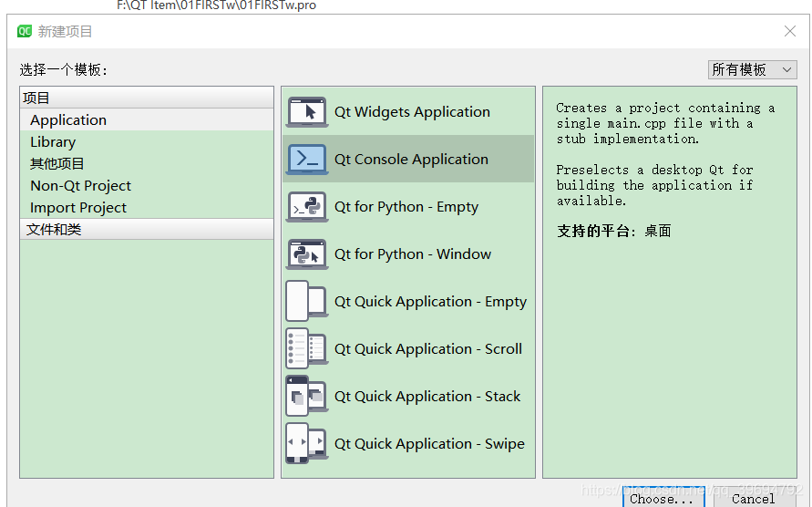
Task: Close the 新建项目 dialog
Action: (790, 31)
